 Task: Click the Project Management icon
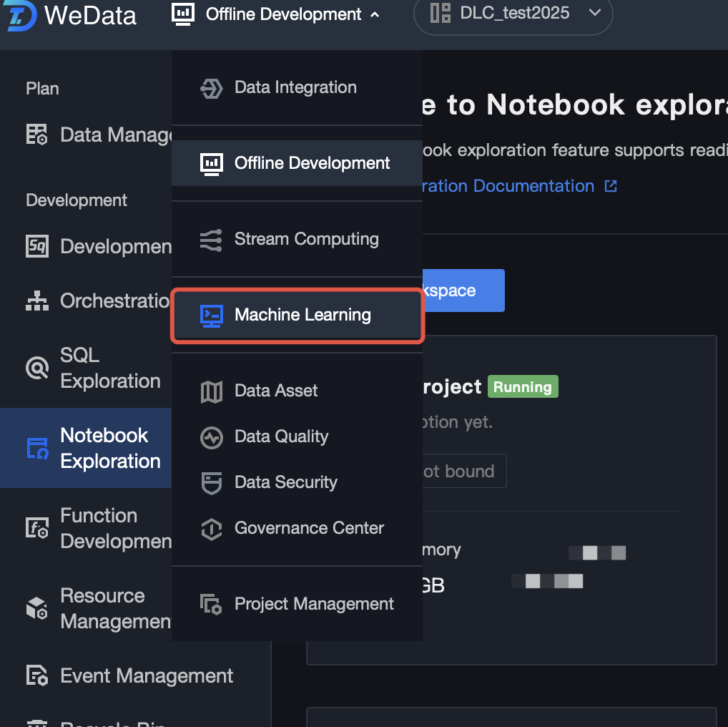(212, 605)
